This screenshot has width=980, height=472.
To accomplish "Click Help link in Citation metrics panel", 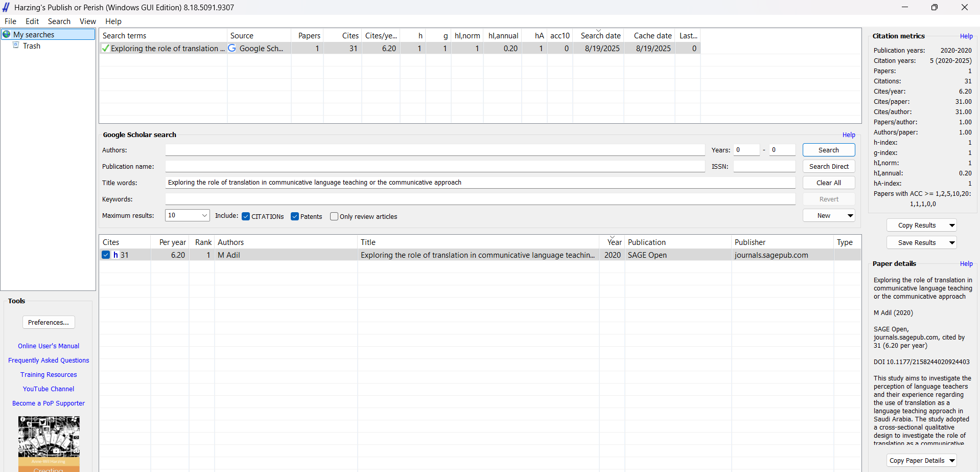I will [966, 36].
